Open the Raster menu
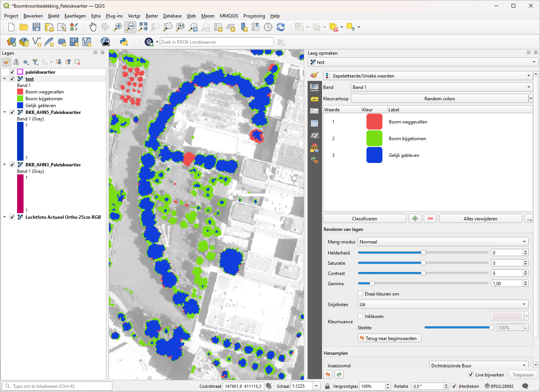 tap(152, 16)
